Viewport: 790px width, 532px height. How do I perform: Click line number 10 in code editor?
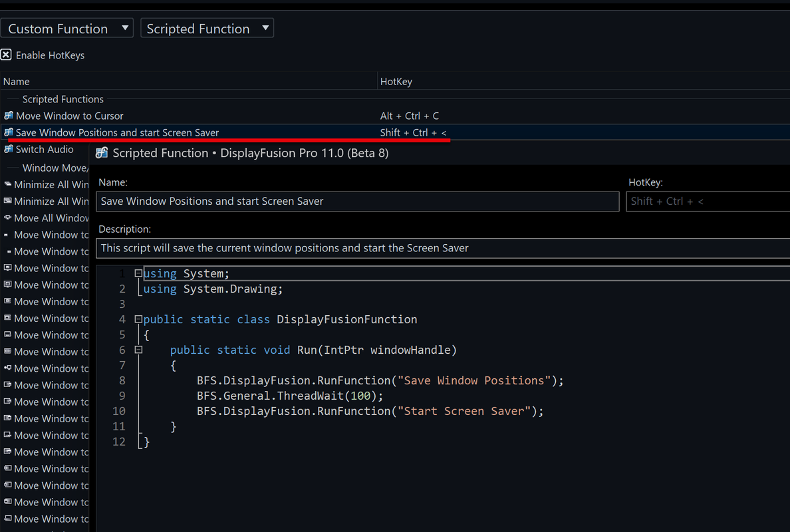[119, 411]
